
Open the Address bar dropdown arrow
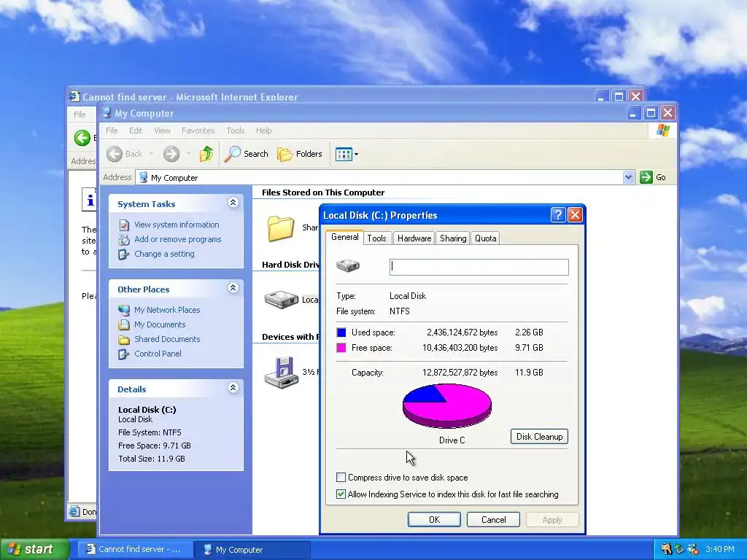pos(628,177)
